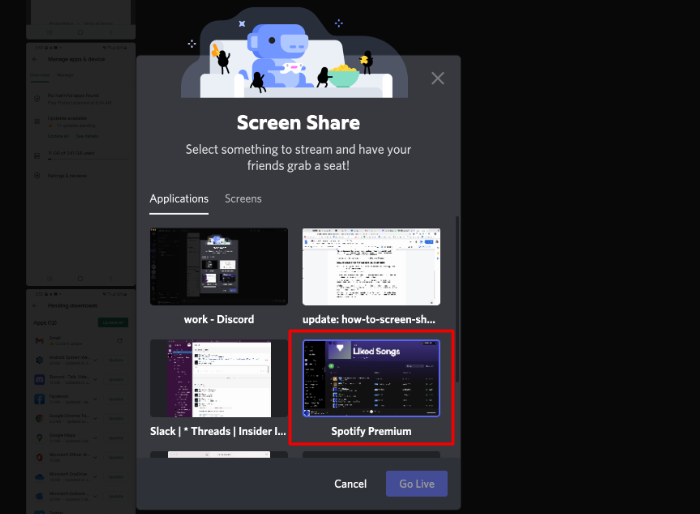Screen dimensions: 700x514
Task: Click the 'Spotify Premium' label
Action: pyautogui.click(x=371, y=431)
